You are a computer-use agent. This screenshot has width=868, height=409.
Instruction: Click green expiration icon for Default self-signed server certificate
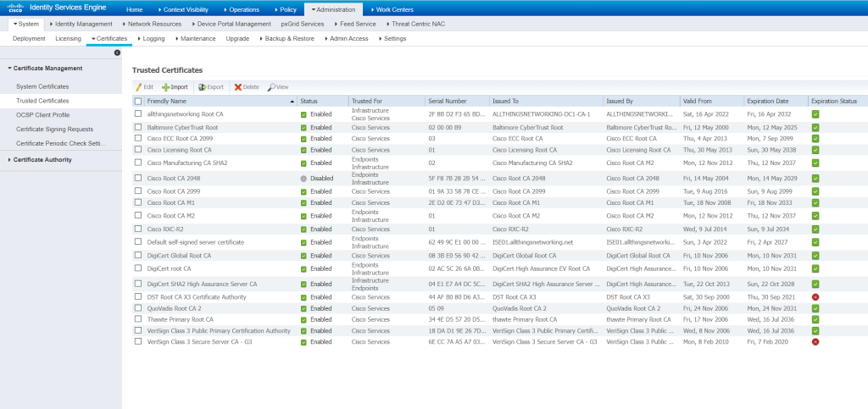pyautogui.click(x=815, y=242)
